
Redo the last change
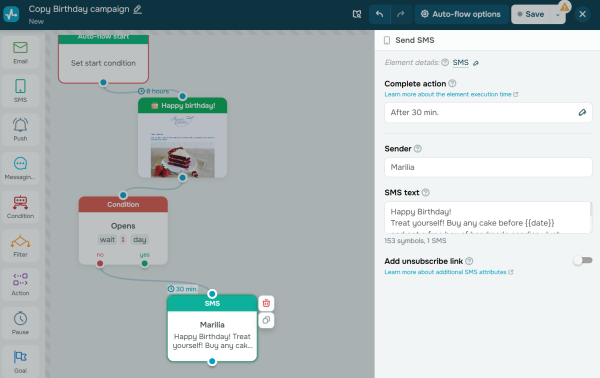[401, 15]
